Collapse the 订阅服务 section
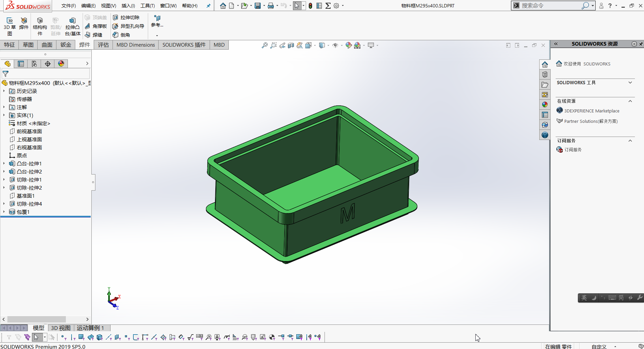 coord(630,141)
